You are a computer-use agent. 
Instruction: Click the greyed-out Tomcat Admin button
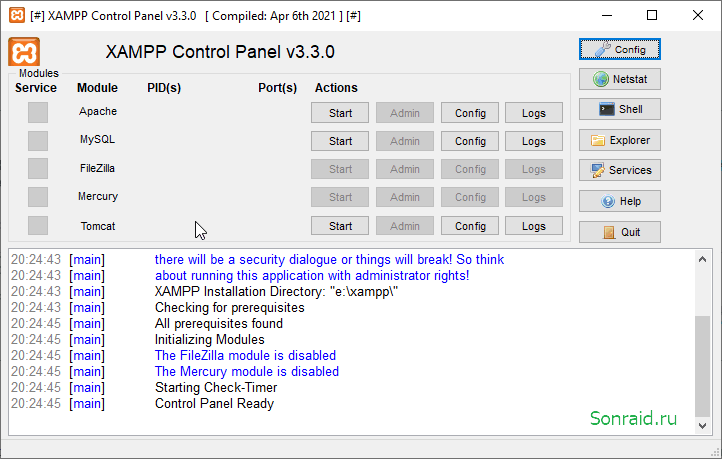point(405,226)
